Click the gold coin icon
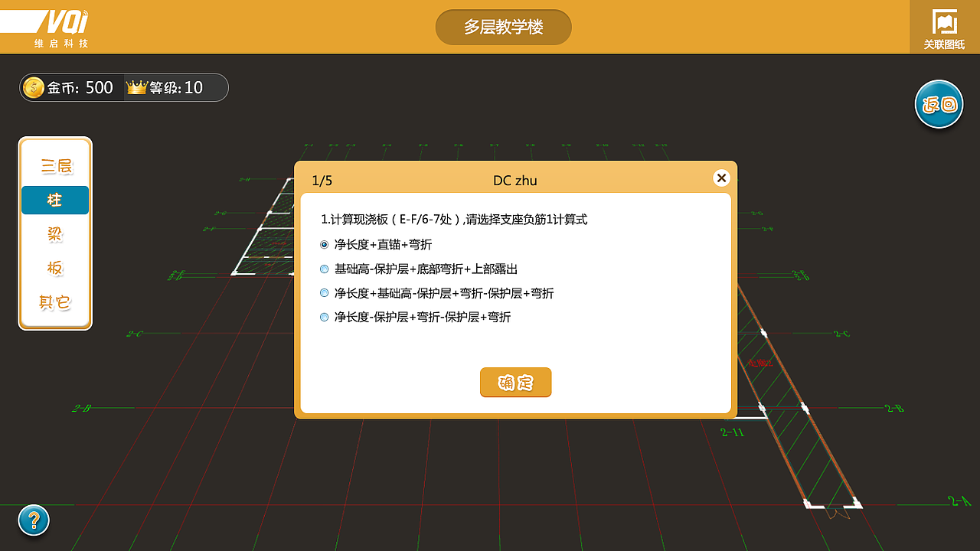The height and width of the screenshot is (551, 980). click(x=34, y=87)
